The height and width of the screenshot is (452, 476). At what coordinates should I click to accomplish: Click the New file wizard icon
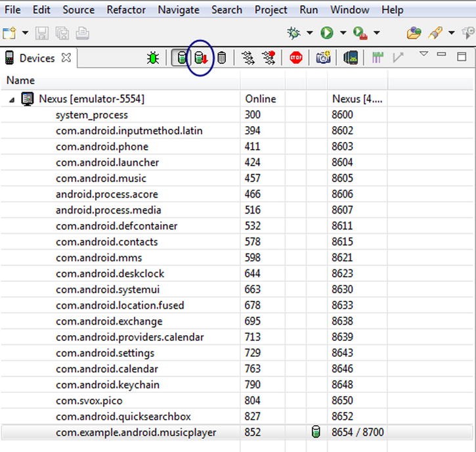[9, 33]
